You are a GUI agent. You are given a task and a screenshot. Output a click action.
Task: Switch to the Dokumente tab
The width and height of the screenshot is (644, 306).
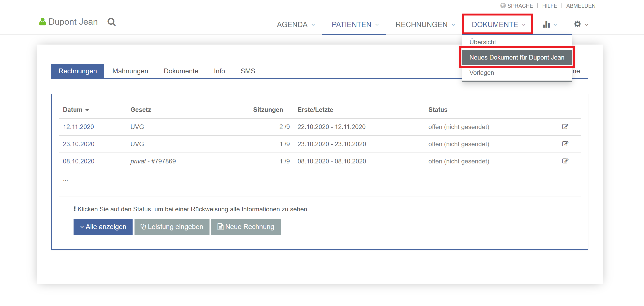coord(181,71)
